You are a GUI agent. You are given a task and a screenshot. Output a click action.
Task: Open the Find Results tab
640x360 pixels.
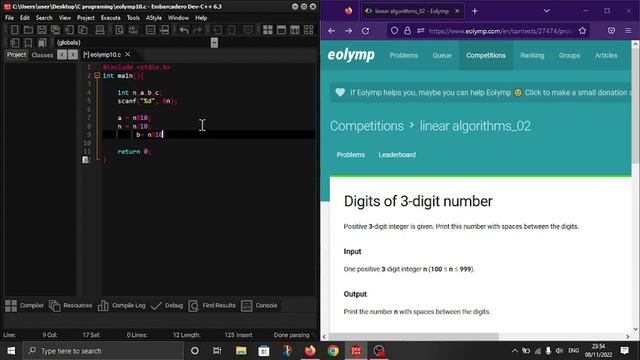tap(212, 305)
